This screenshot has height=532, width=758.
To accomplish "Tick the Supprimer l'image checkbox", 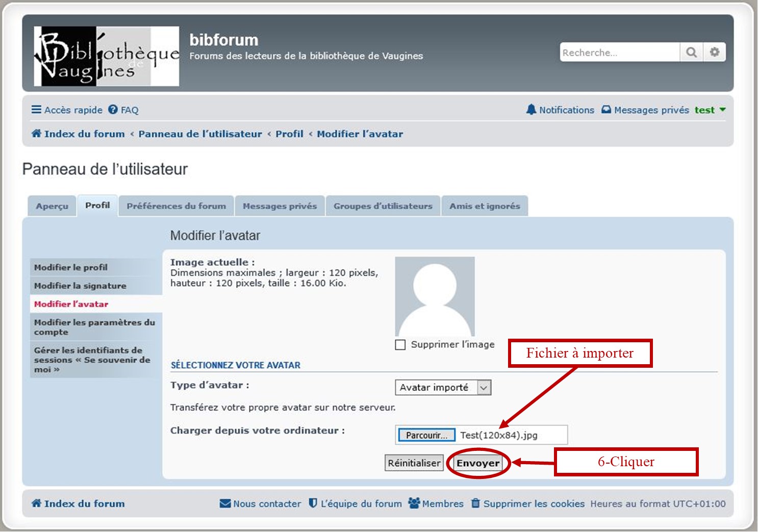I will pos(400,345).
